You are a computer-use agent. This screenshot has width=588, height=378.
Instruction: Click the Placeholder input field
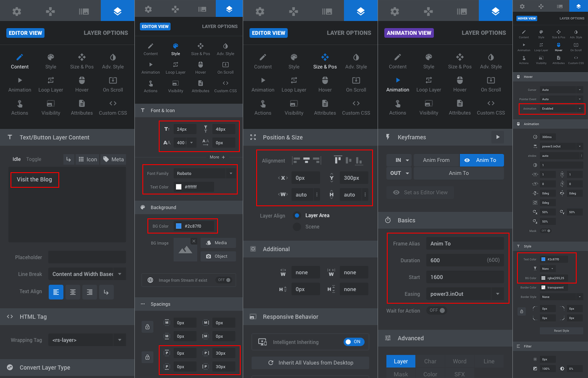(87, 257)
